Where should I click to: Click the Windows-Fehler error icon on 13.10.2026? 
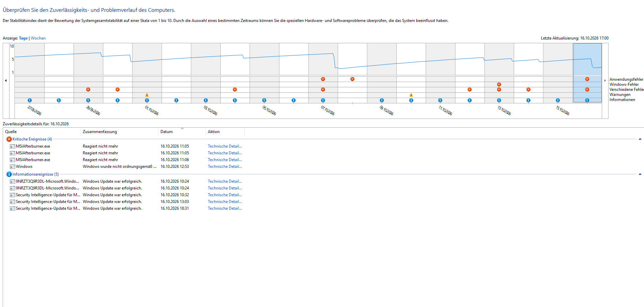(499, 84)
